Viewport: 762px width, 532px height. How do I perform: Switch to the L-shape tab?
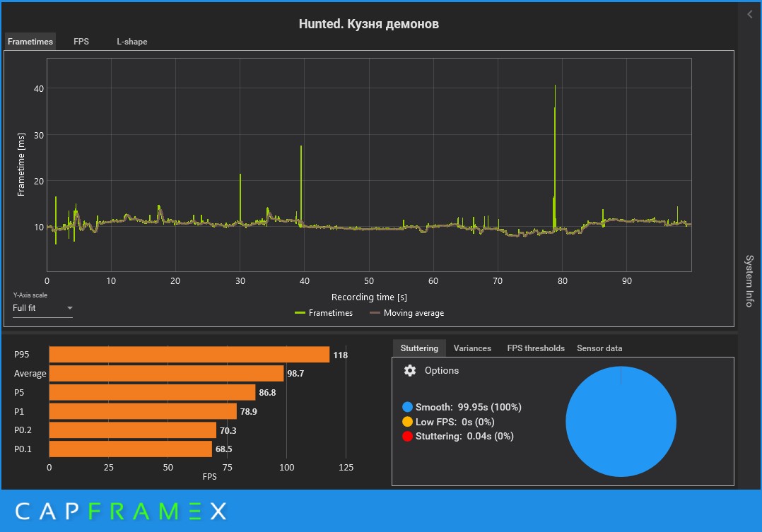point(131,41)
